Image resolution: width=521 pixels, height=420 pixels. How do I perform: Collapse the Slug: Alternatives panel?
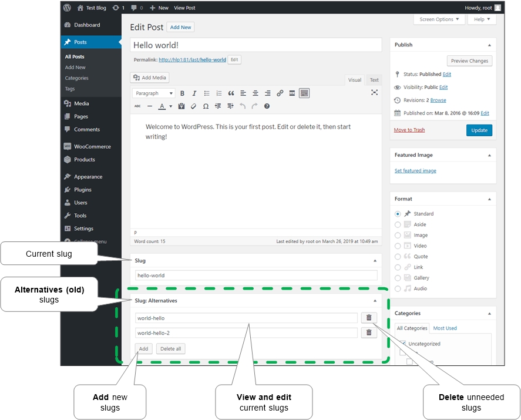(375, 301)
